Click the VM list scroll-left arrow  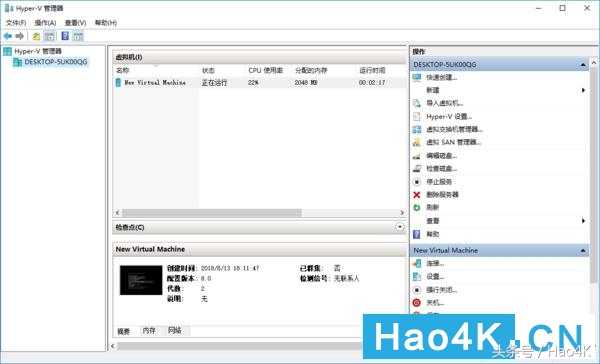point(117,212)
